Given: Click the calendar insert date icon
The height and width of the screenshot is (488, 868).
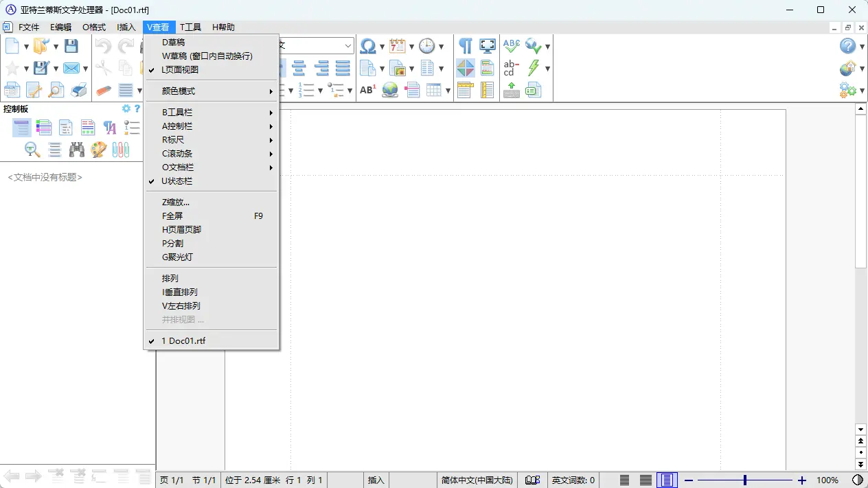Looking at the screenshot, I should click(397, 46).
